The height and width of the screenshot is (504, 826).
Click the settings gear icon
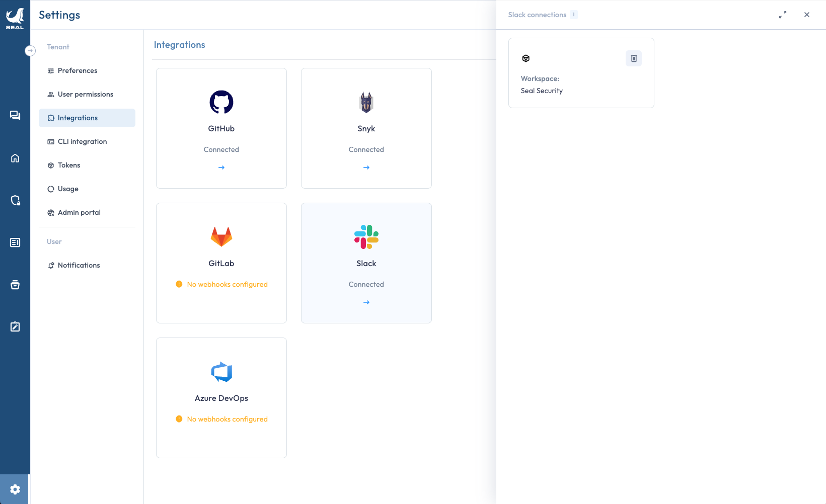click(x=15, y=489)
